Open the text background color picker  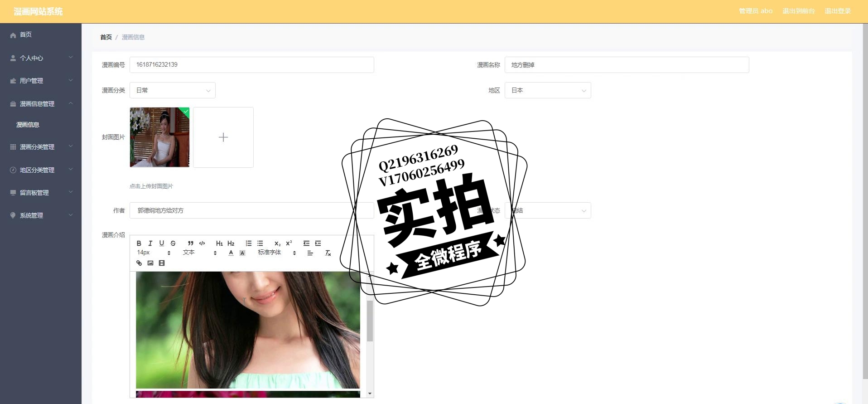tap(242, 253)
